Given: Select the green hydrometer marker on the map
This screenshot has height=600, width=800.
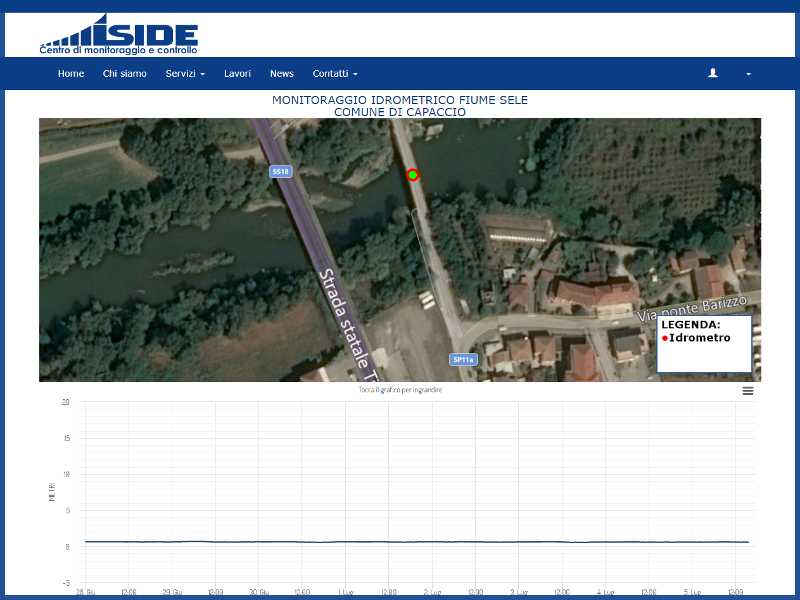Looking at the screenshot, I should (412, 175).
